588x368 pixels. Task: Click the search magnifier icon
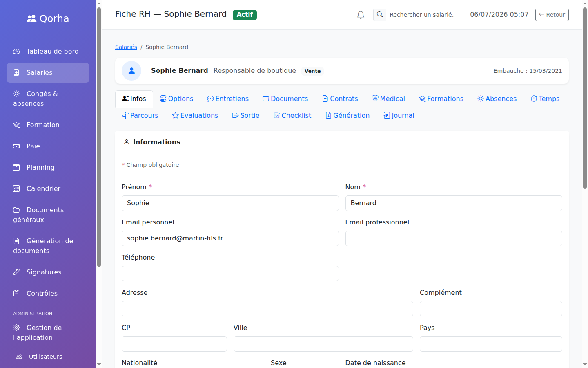(380, 15)
